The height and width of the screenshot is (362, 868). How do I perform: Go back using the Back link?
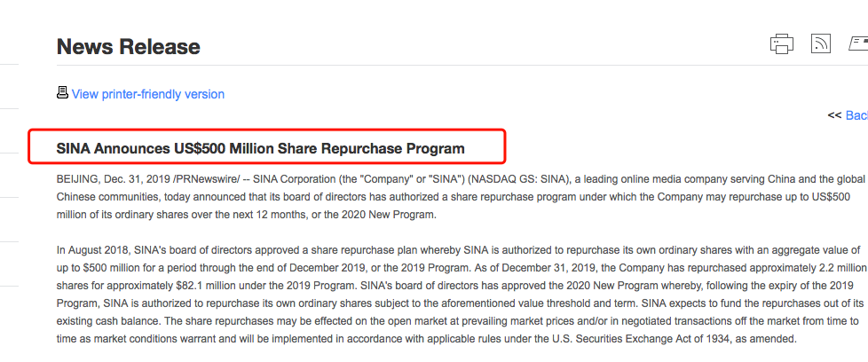(x=856, y=115)
